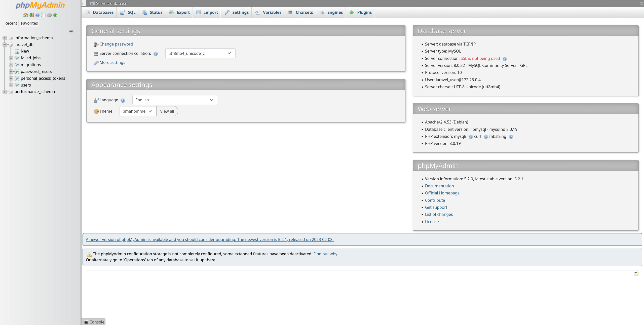This screenshot has width=644, height=325.
Task: Open the Language dropdown
Action: click(175, 100)
